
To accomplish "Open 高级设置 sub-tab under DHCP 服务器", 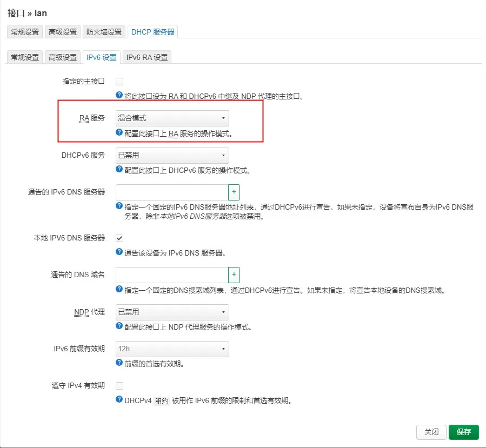I will click(x=63, y=57).
